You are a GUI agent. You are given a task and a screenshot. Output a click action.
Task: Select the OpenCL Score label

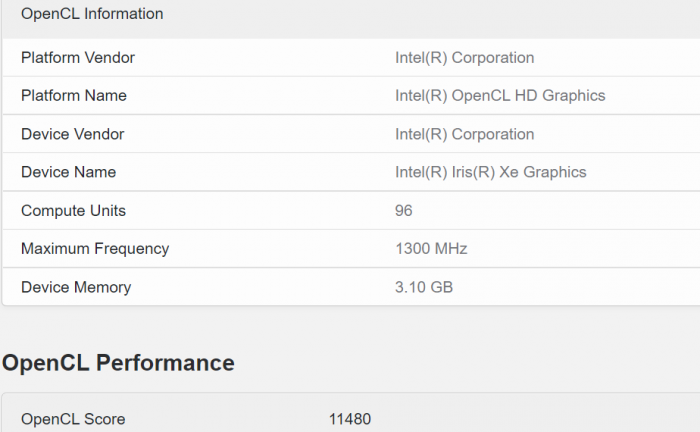tap(73, 419)
